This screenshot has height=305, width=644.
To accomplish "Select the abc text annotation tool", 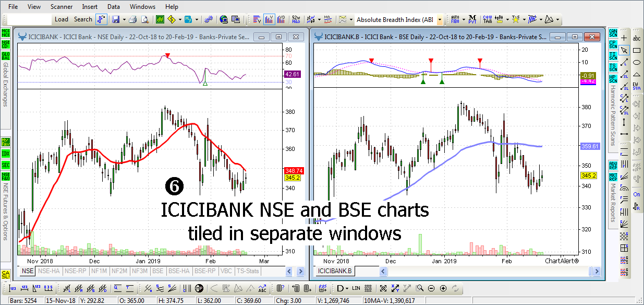I will pos(637,38).
